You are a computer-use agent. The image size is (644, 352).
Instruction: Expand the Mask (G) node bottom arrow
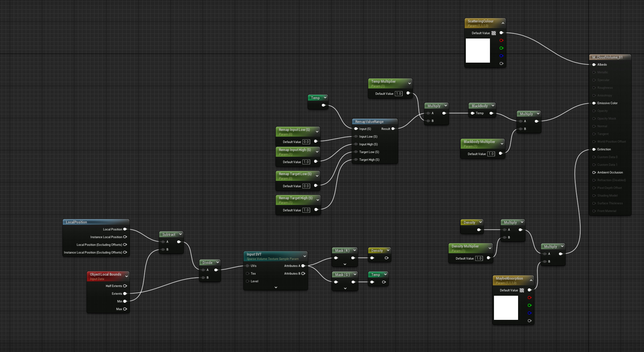click(345, 288)
